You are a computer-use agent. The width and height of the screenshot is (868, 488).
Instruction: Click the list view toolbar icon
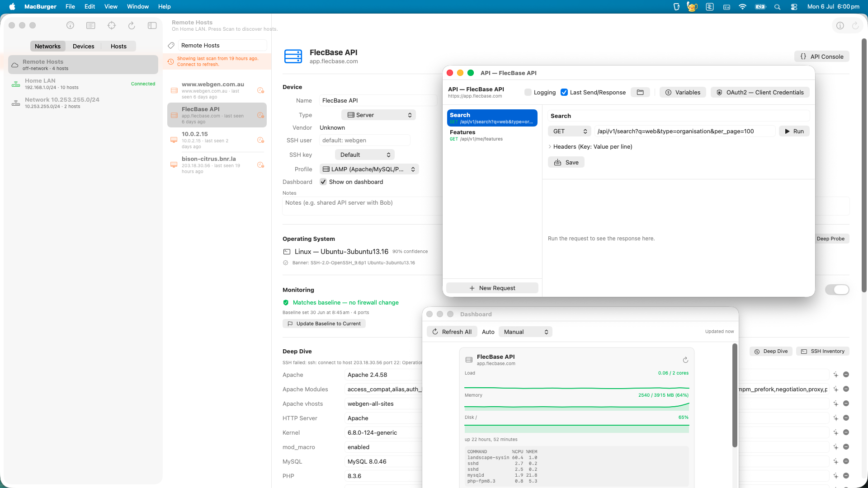(91, 25)
